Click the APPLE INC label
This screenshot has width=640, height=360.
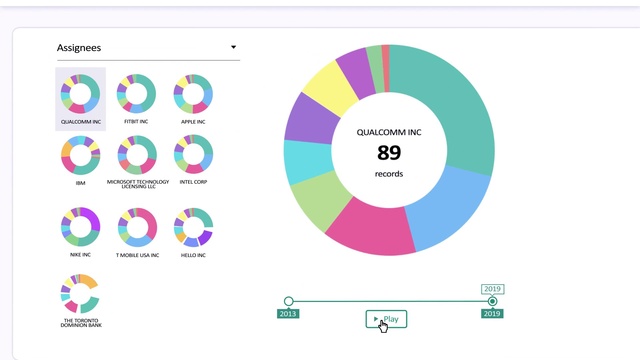pos(193,122)
